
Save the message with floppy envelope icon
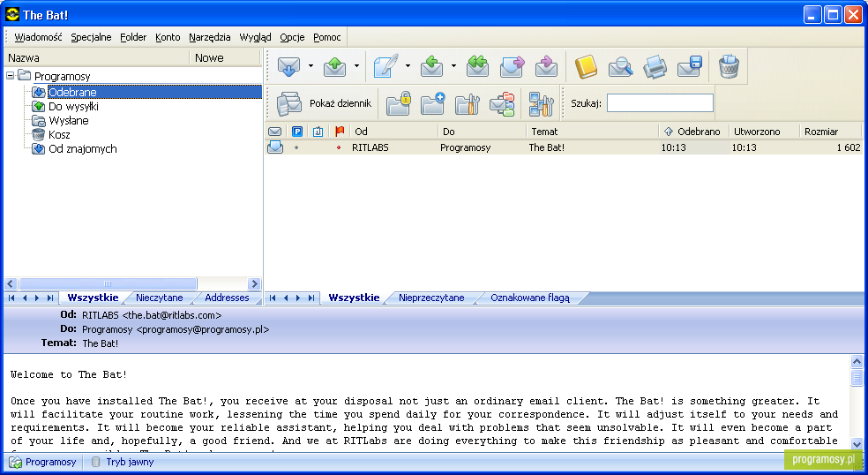tap(690, 66)
